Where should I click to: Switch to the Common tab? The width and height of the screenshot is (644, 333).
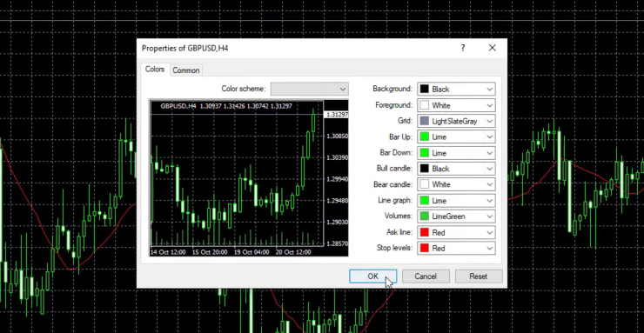point(186,70)
